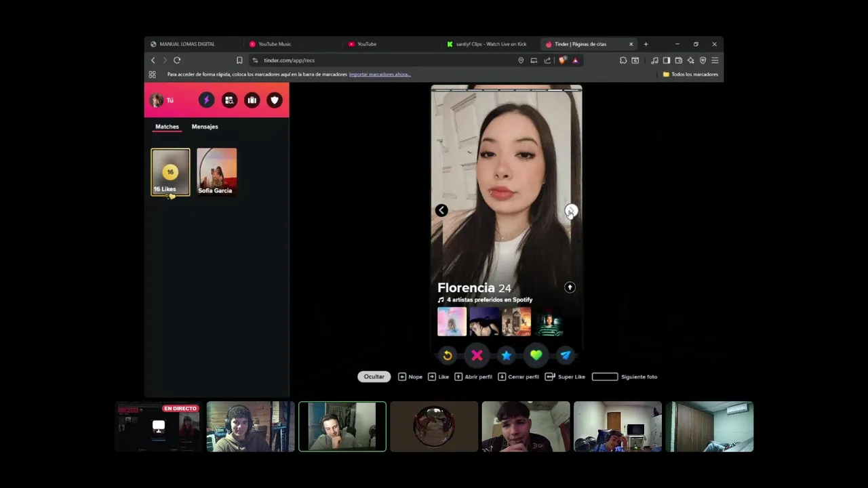Screen dimensions: 868x488
Task: Open Sofia Garcia match card
Action: (x=217, y=172)
